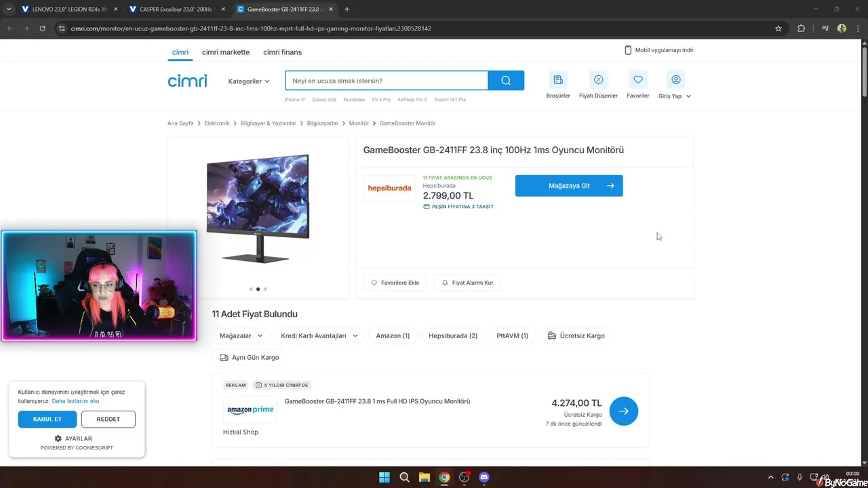This screenshot has width=868, height=488.
Task: Switch to the CASPER Excalibur browser tab
Action: (178, 9)
